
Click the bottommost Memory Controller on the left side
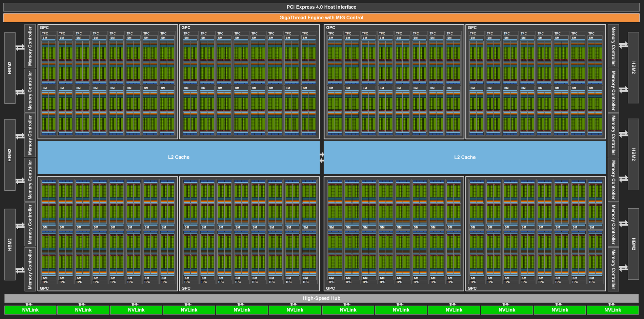pos(30,269)
